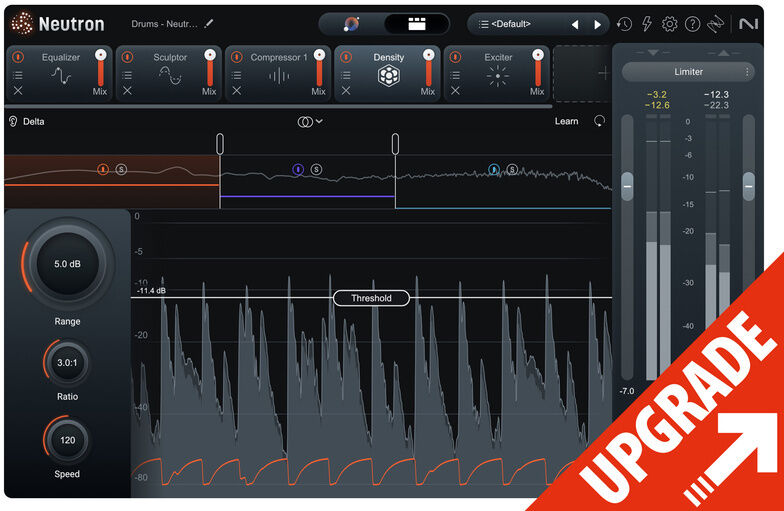Remove the Exciter module with X
Image resolution: width=784 pixels, height=511 pixels.
coord(455,91)
